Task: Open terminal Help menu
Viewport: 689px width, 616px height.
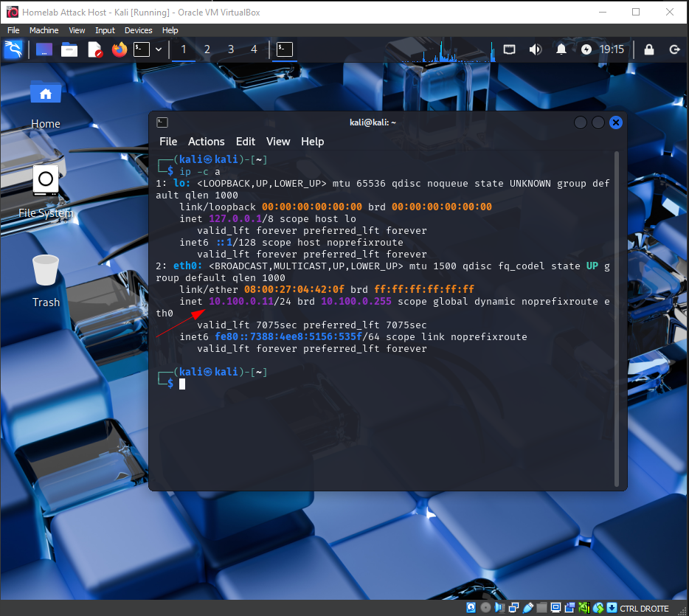Action: (x=313, y=142)
